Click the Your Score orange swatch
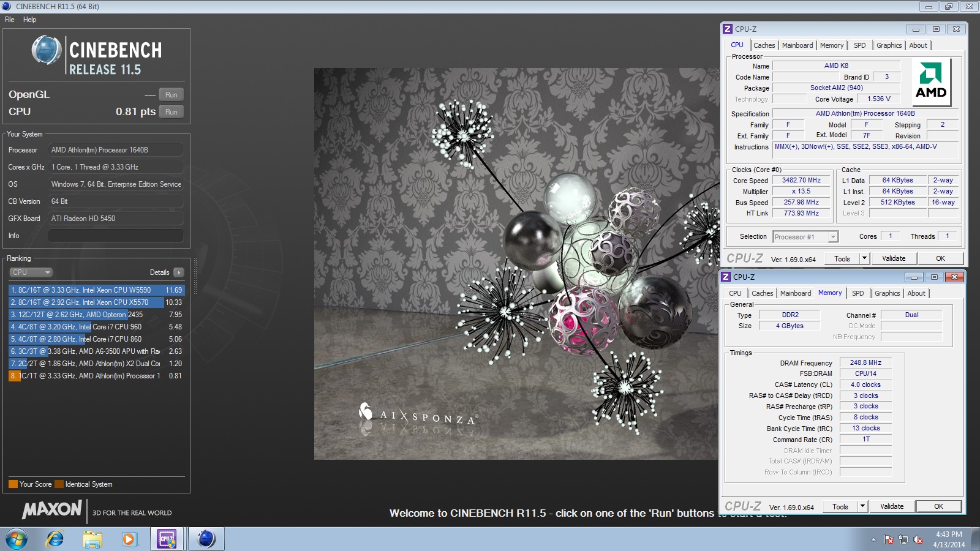 coord(13,484)
